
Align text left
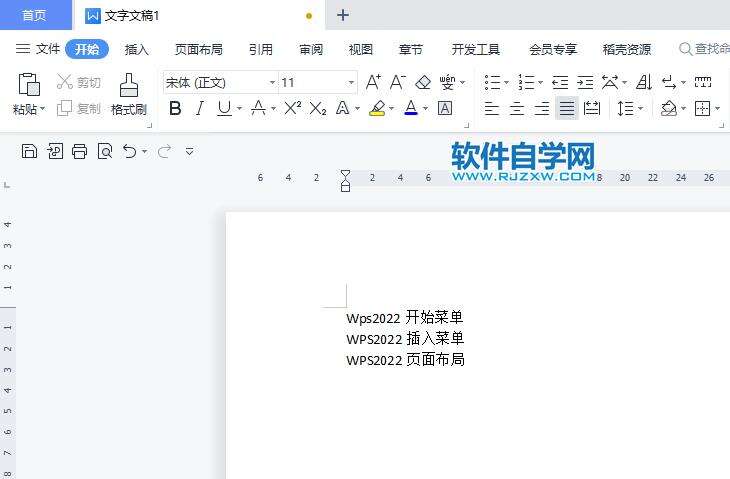coord(492,108)
